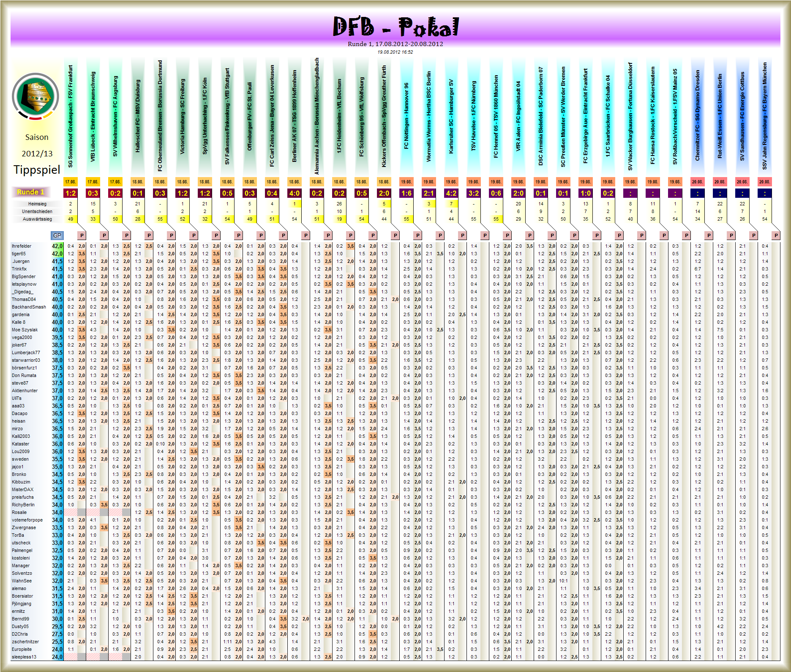Click the 4:0 result badge of Berliner AK match
This screenshot has height=672, width=791.
point(295,194)
